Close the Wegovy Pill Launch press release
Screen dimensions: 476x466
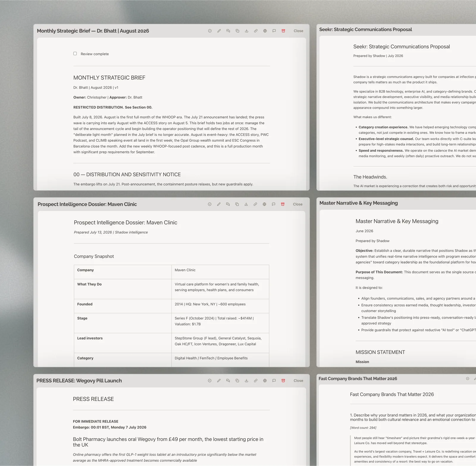(298, 381)
